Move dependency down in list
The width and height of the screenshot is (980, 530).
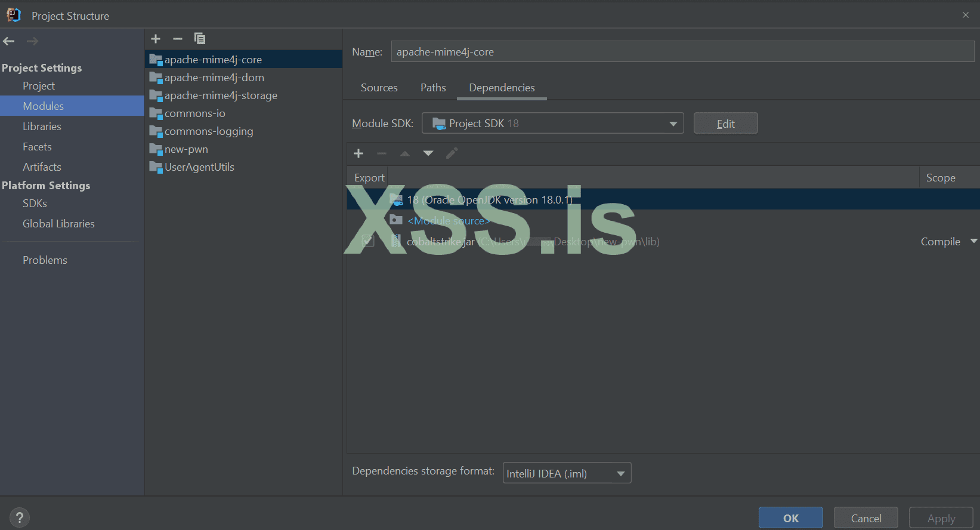pyautogui.click(x=428, y=153)
